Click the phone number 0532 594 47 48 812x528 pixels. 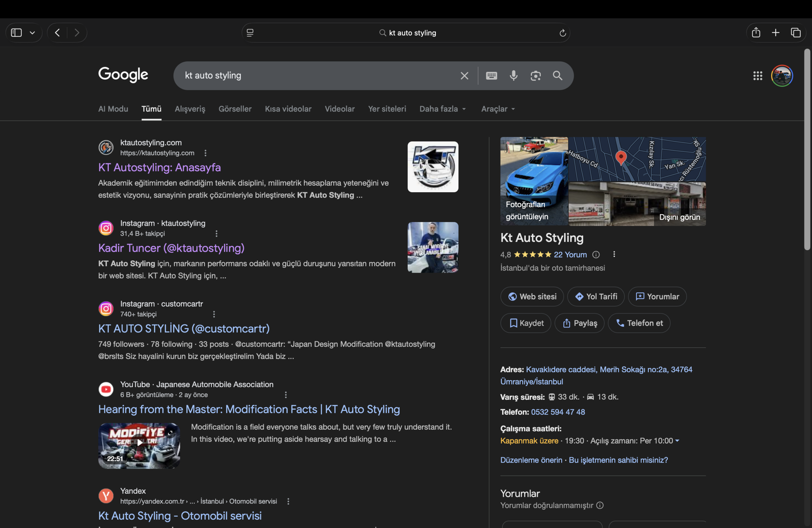558,412
